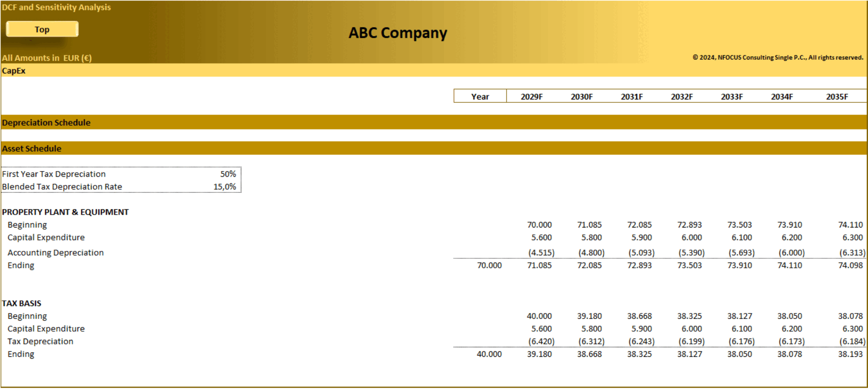The image size is (868, 392).
Task: Click the 2034F column header
Action: [x=782, y=97]
